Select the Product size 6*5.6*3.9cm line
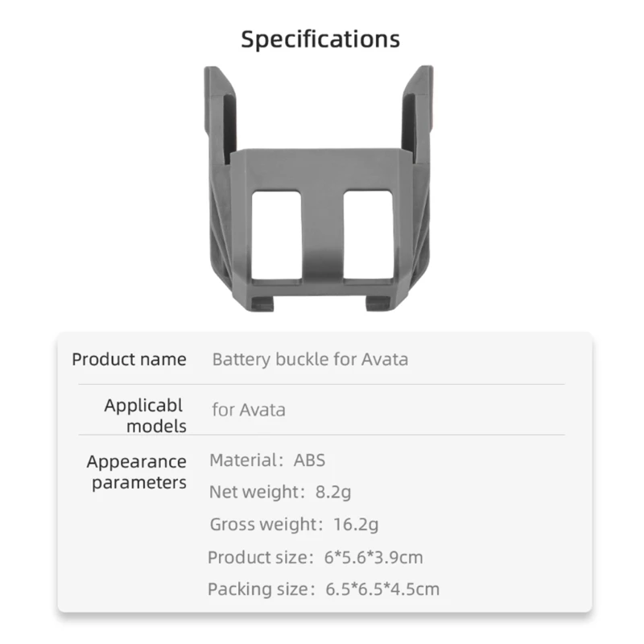This screenshot has width=644, height=644. [x=315, y=557]
